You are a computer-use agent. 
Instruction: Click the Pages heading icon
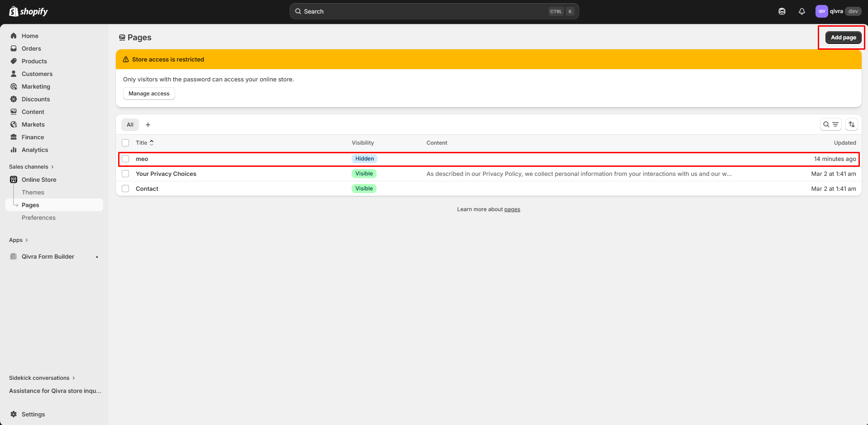coord(122,38)
